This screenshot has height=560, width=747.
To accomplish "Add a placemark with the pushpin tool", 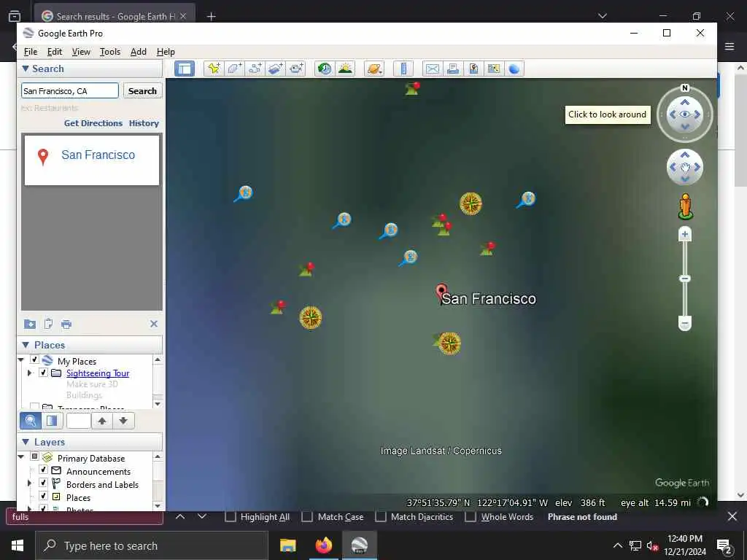I will coord(214,69).
